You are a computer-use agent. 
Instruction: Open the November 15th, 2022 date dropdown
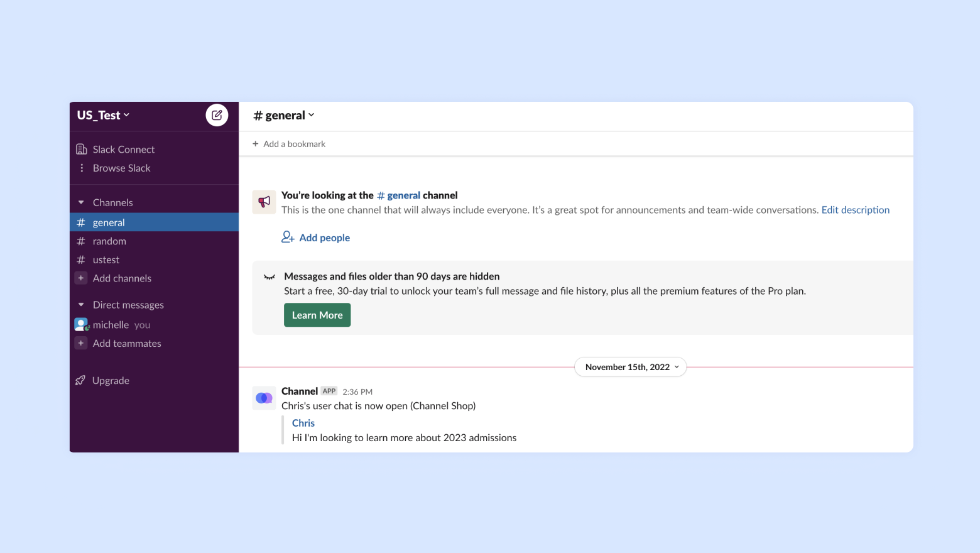(x=631, y=367)
